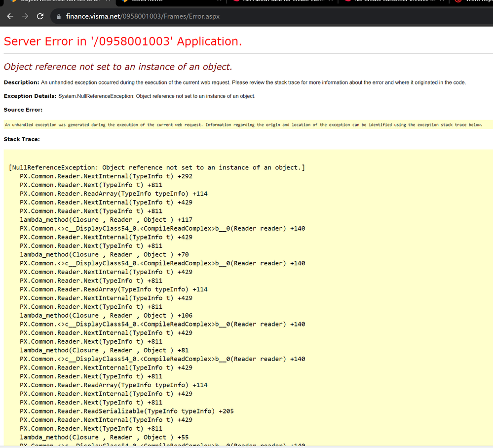Viewport: 493px width, 448px height.
Task: Click the 'Source Error:' label
Action: click(x=23, y=110)
